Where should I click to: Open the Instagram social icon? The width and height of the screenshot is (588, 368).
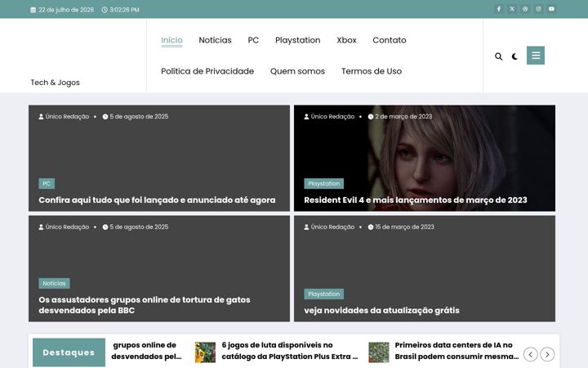(x=538, y=9)
